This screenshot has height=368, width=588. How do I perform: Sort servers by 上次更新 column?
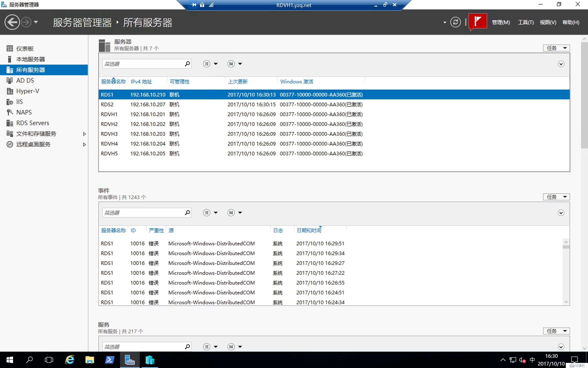pyautogui.click(x=238, y=82)
